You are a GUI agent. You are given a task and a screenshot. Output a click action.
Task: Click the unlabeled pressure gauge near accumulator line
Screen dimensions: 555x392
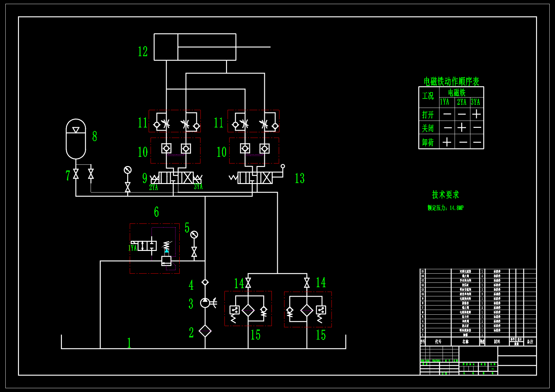[x=128, y=170]
